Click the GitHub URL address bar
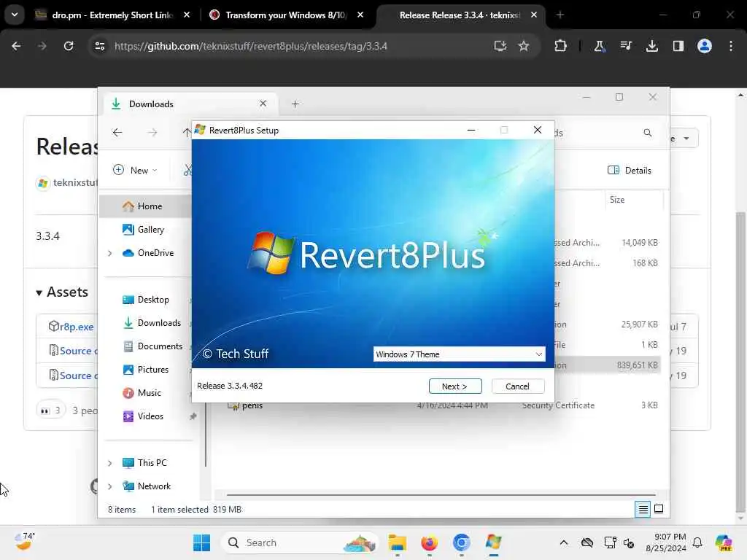 [251, 46]
